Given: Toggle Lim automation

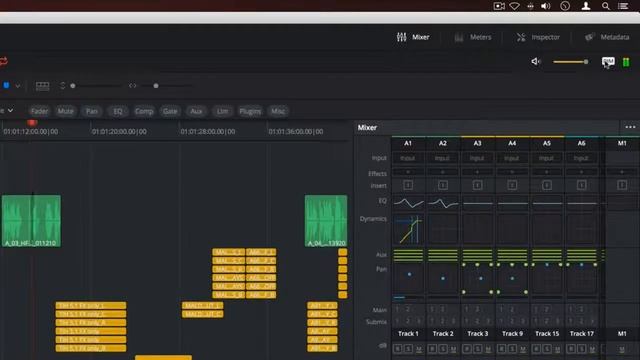Looking at the screenshot, I should click(222, 111).
